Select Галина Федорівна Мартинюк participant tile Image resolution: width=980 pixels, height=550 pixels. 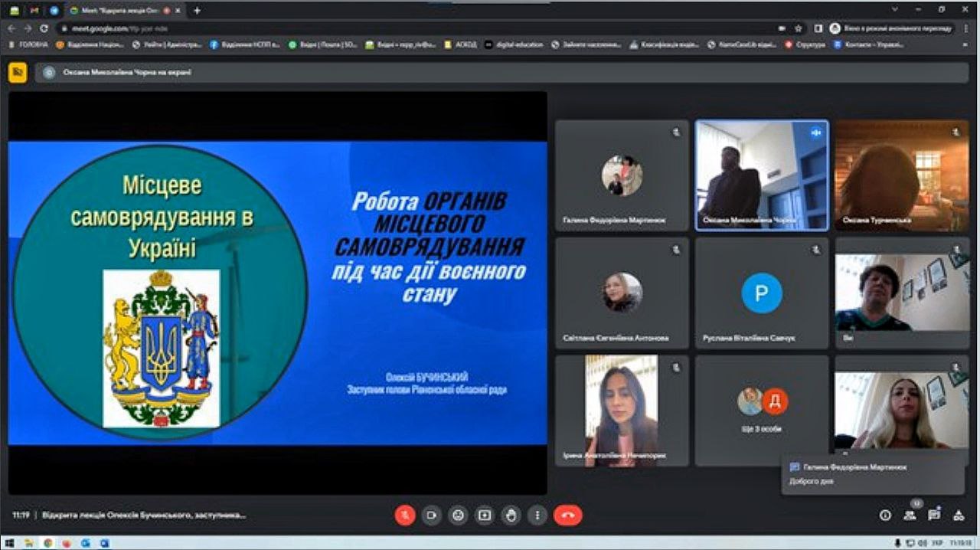click(x=622, y=175)
